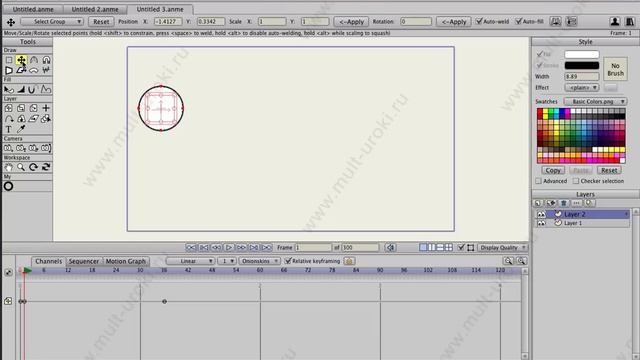
Task: Click the Reset button in Style panel
Action: [609, 170]
